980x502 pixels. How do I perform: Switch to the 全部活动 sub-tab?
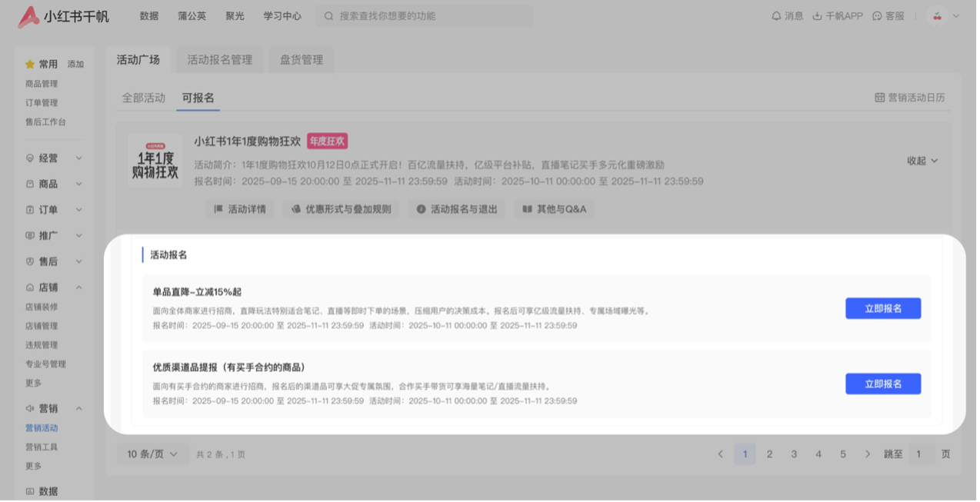143,98
